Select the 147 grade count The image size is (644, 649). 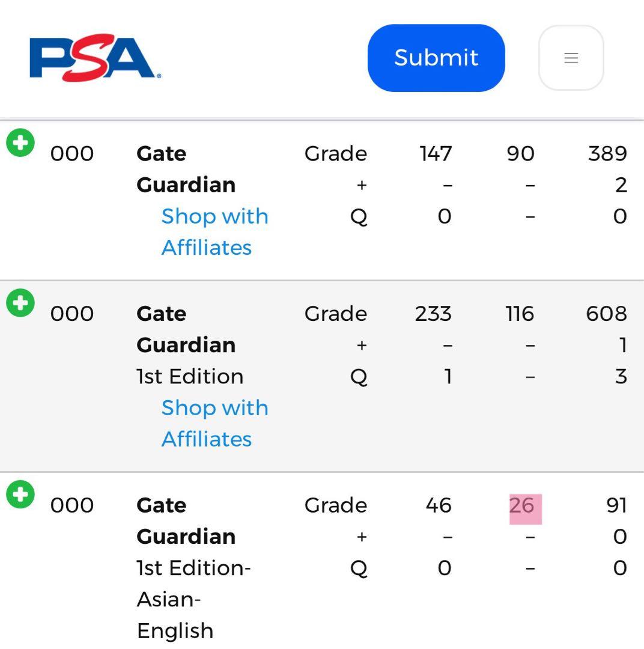coord(436,154)
